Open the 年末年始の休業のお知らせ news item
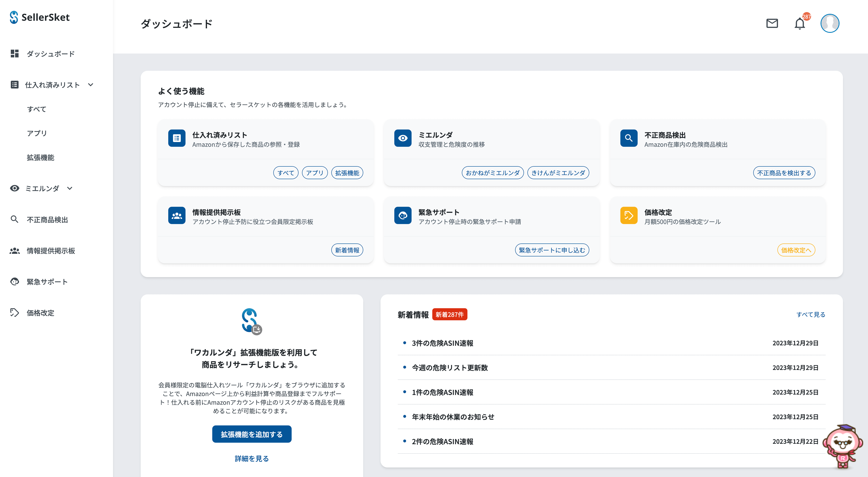 click(x=453, y=417)
